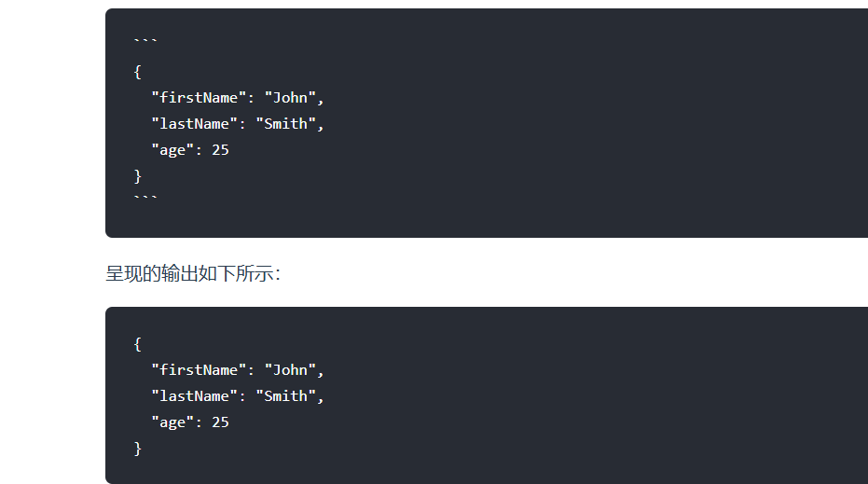
Task: Click closing brace in rendered output block
Action: pyautogui.click(x=137, y=449)
